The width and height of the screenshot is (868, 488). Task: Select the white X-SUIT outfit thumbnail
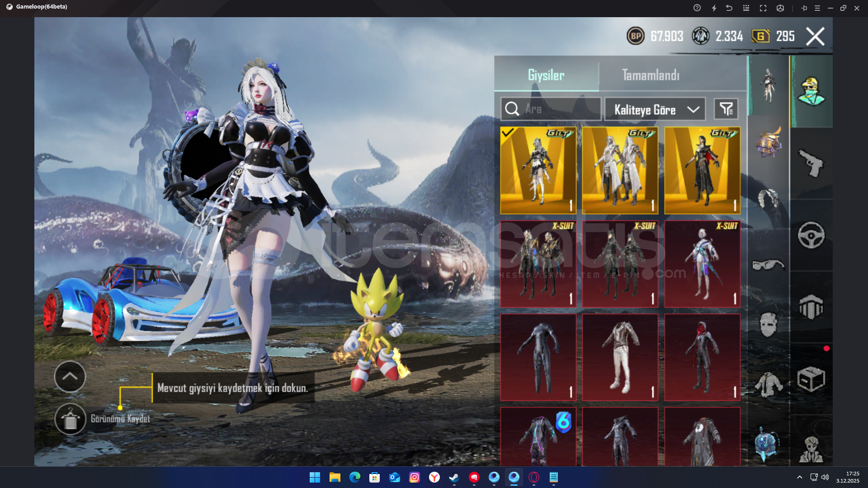coord(702,264)
